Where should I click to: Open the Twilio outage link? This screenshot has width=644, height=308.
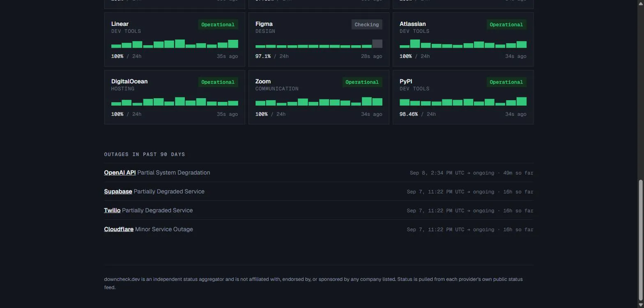point(112,210)
